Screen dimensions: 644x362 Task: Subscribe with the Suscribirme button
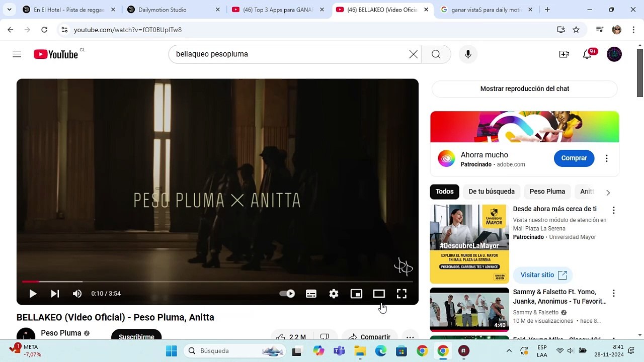pos(136,336)
